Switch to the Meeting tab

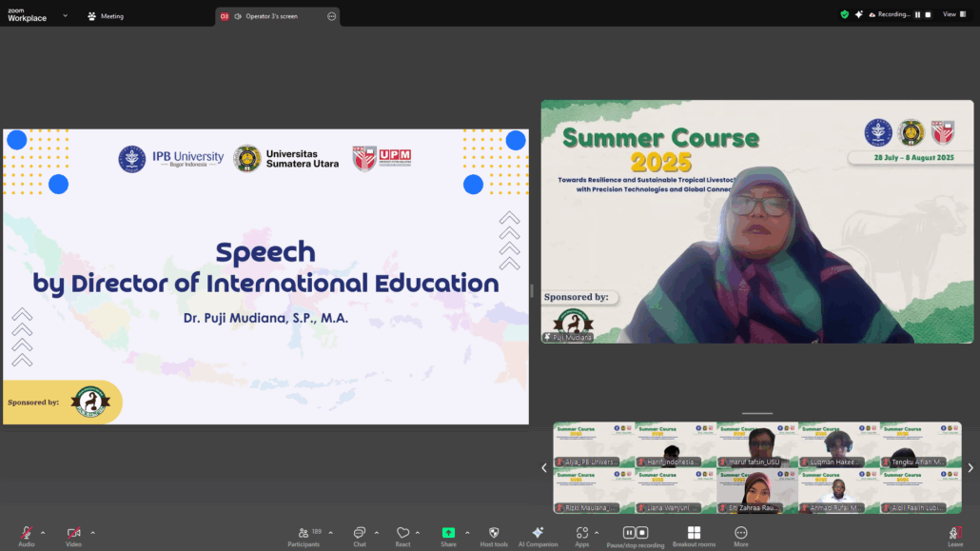click(x=106, y=16)
